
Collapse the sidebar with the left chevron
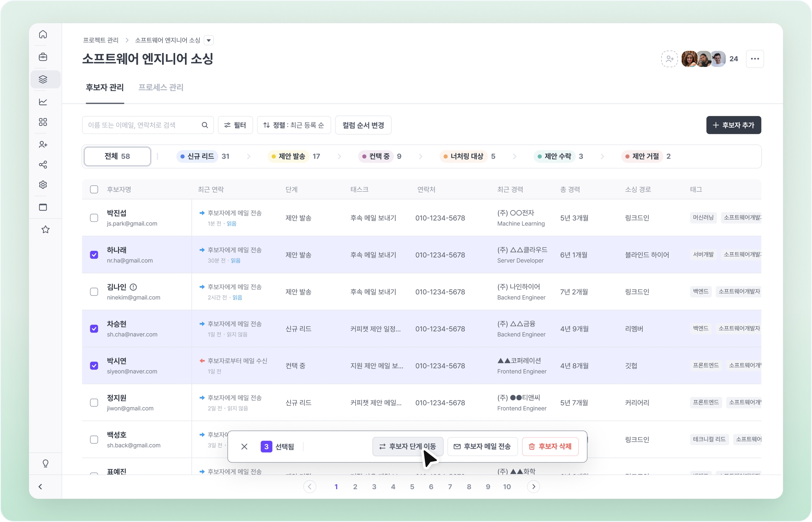tap(41, 487)
